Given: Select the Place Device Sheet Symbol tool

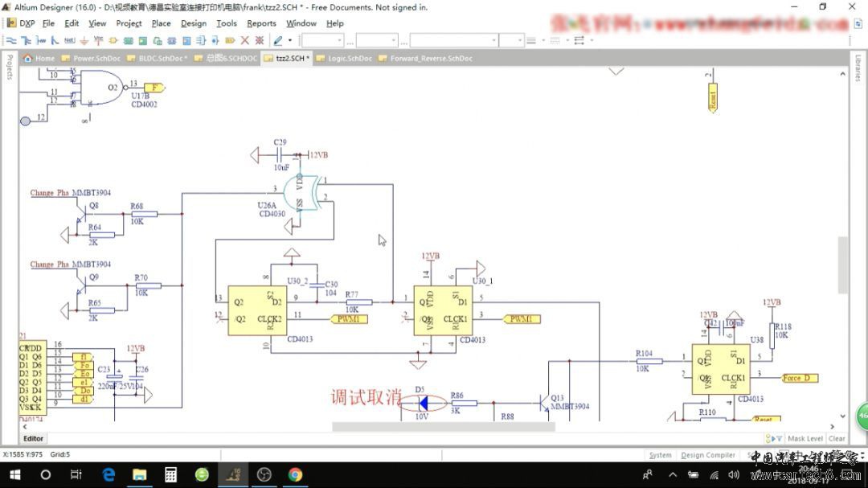Looking at the screenshot, I should tap(158, 40).
